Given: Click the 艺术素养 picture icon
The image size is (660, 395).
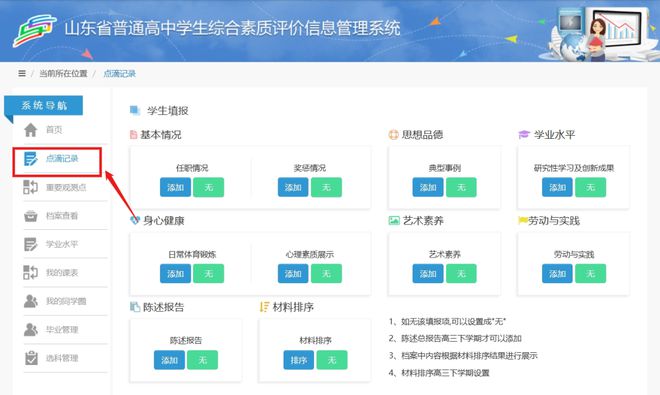Looking at the screenshot, I should [394, 220].
